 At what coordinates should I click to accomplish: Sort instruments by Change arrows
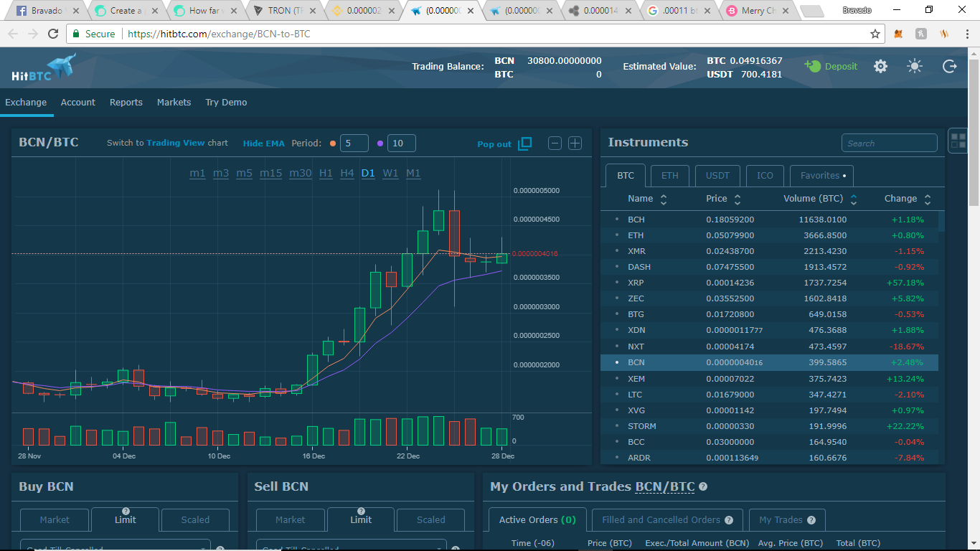(x=928, y=199)
